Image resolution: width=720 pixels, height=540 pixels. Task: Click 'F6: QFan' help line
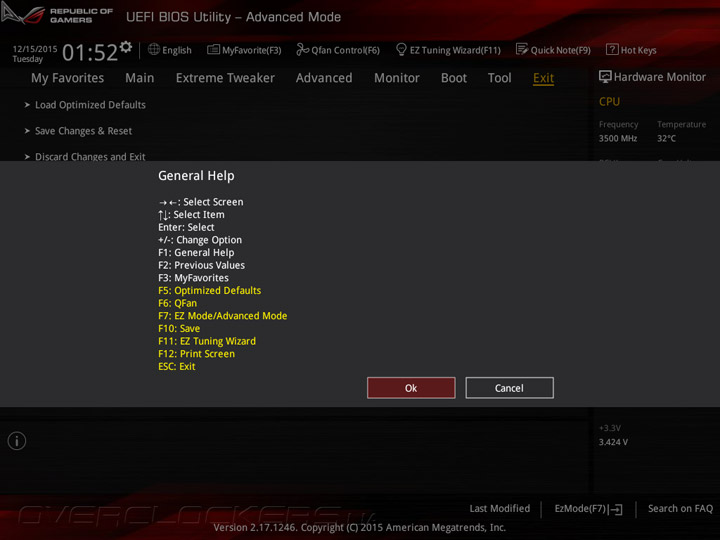click(177, 303)
